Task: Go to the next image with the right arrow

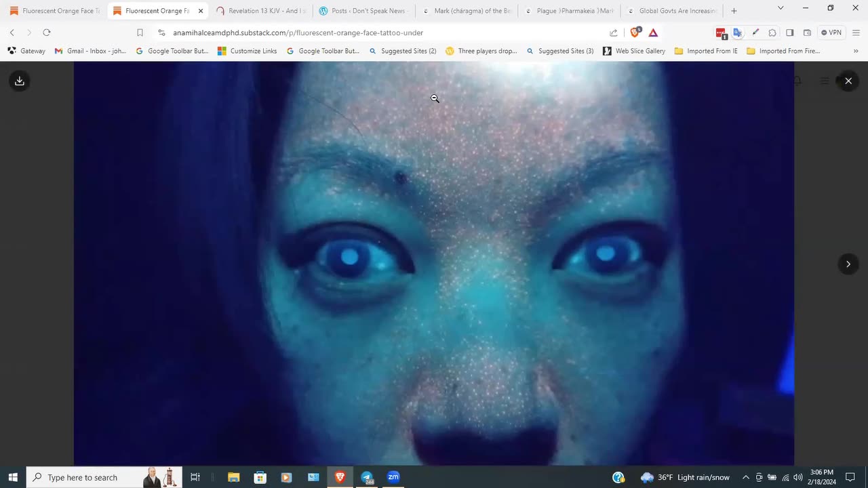Action: 848,264
